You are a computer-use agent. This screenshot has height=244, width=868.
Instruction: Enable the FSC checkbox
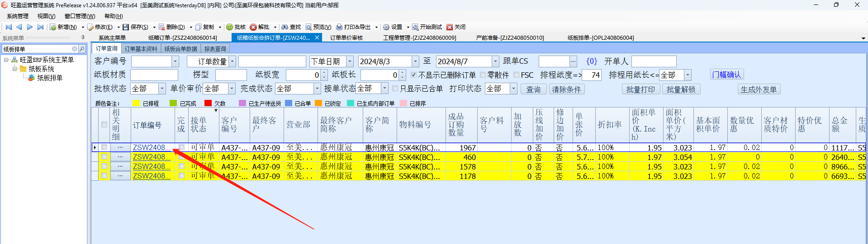(516, 75)
